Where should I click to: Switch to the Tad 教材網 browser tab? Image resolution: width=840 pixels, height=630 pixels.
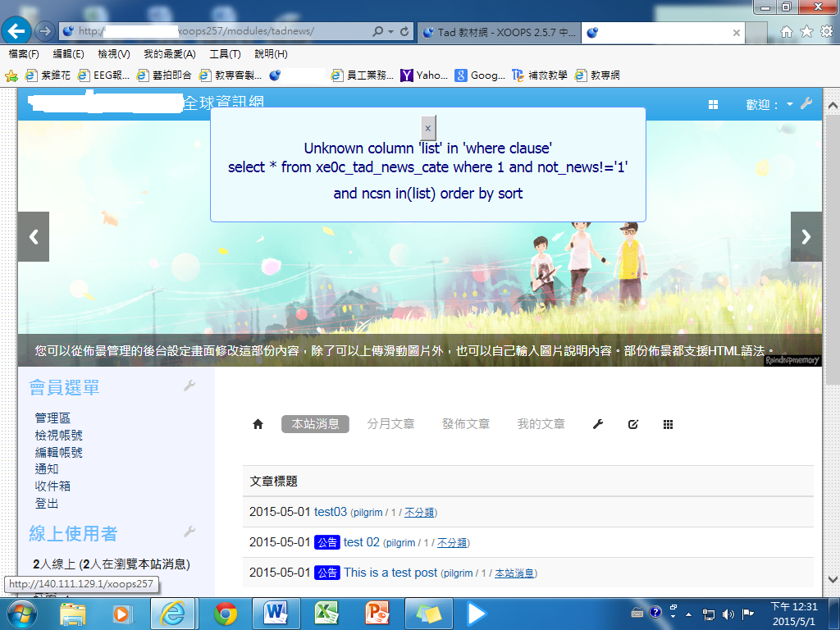point(499,33)
